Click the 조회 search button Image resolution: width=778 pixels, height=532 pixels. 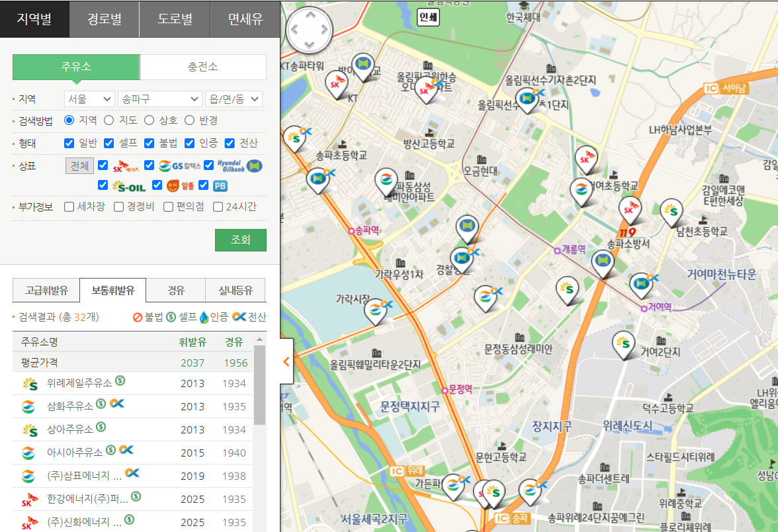pos(240,240)
